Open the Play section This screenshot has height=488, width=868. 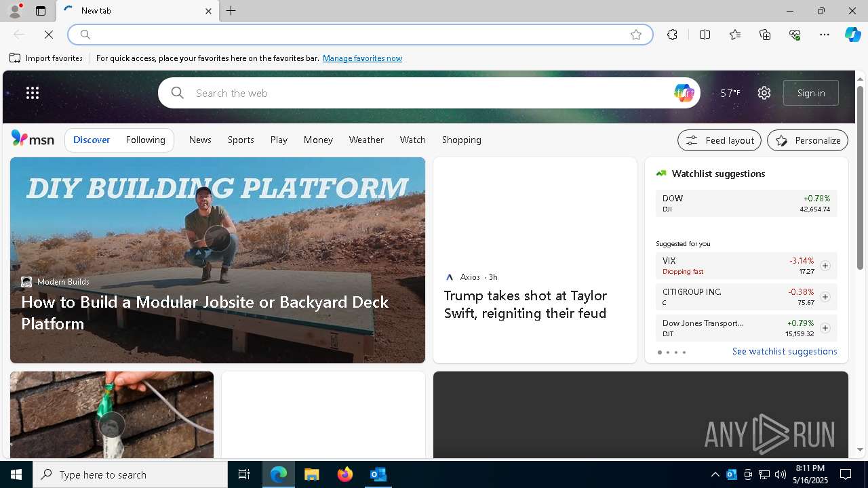279,140
